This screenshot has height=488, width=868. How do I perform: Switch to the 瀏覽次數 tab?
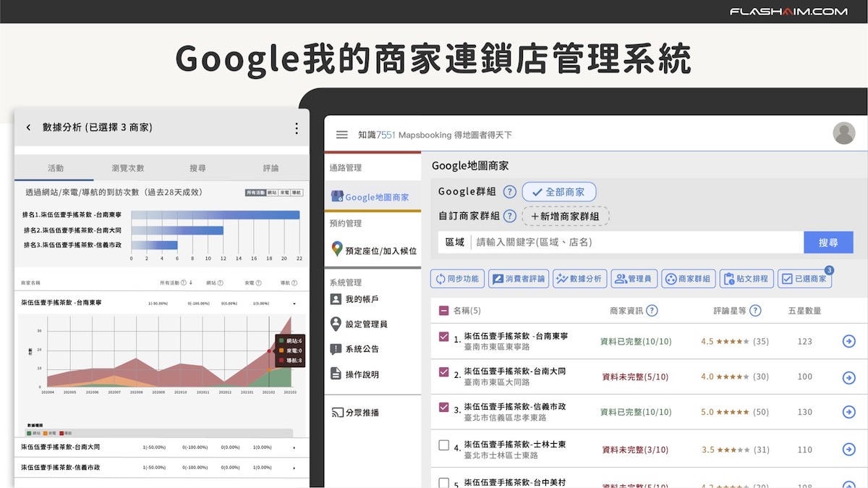click(128, 168)
